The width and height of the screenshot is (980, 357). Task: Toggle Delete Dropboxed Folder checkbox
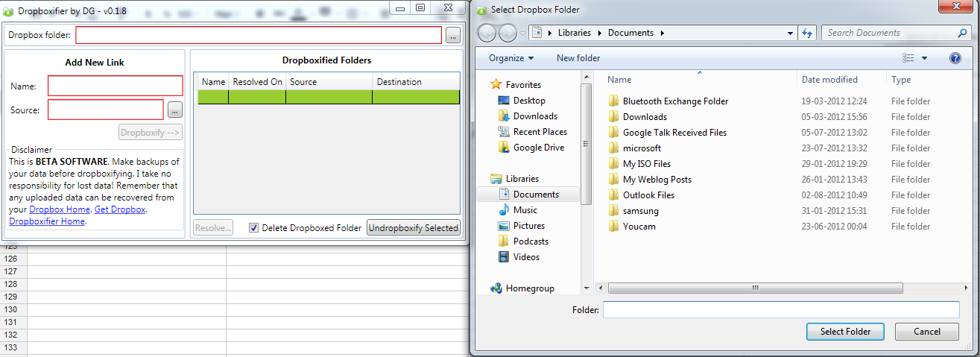tap(253, 228)
